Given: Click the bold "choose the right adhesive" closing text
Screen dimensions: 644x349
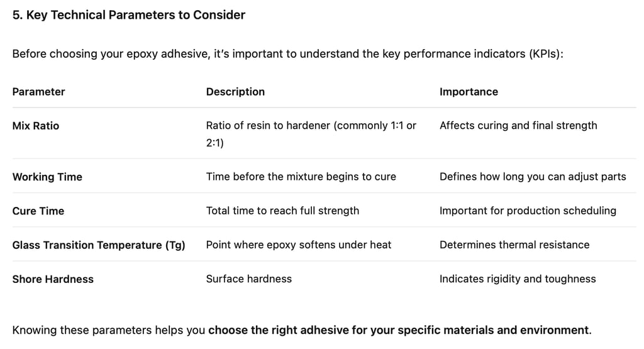Looking at the screenshot, I should click(x=399, y=330).
